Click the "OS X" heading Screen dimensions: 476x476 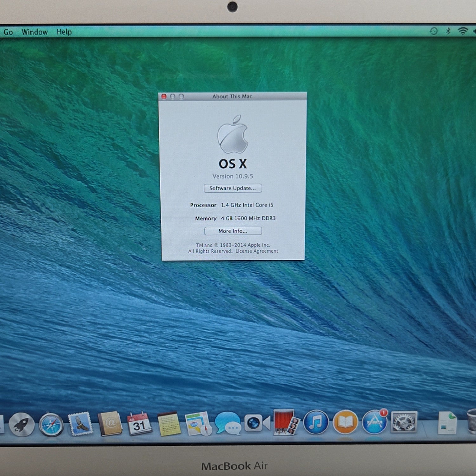click(x=233, y=164)
